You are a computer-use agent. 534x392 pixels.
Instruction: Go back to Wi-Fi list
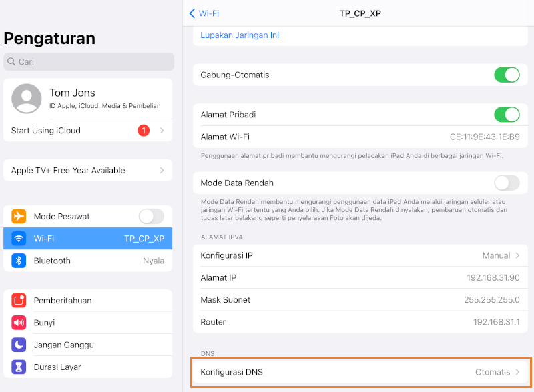pos(204,13)
